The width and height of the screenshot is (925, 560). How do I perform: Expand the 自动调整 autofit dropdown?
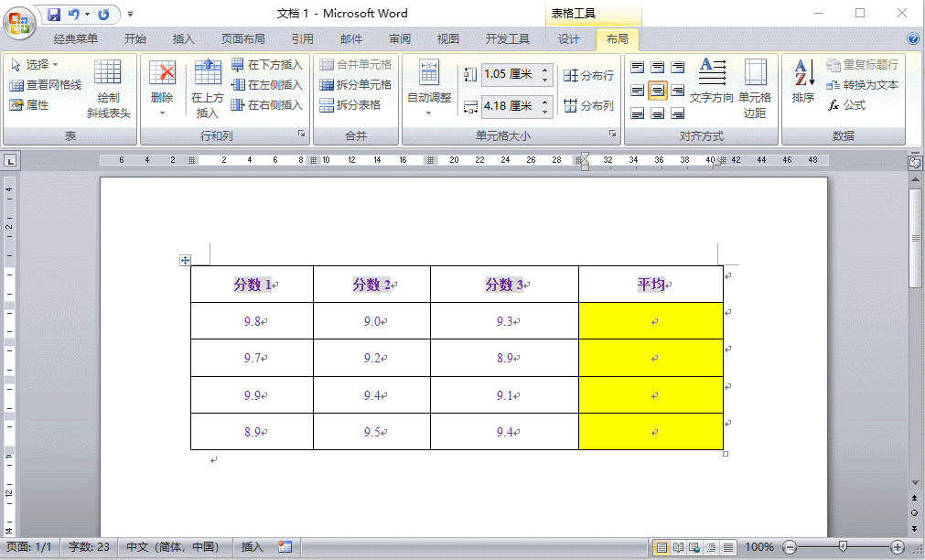pos(429,88)
